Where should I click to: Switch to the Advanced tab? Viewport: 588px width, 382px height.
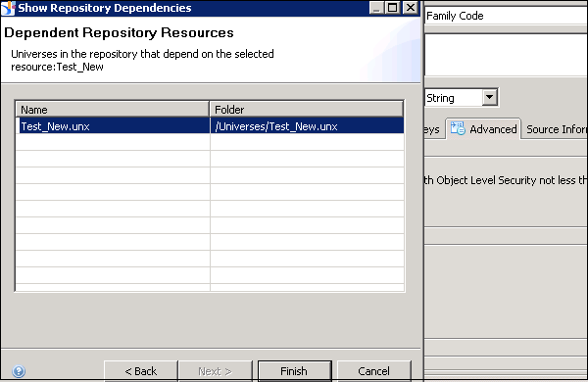(483, 129)
